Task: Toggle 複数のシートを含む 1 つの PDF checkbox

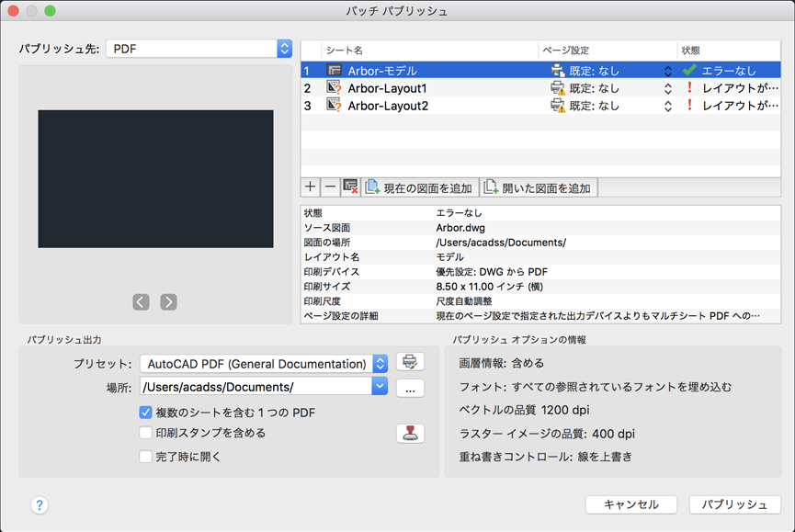Action: tap(145, 413)
